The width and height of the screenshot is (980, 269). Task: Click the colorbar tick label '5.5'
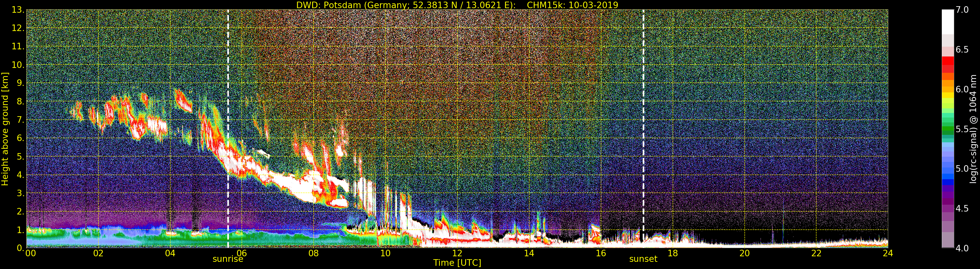[x=962, y=129]
